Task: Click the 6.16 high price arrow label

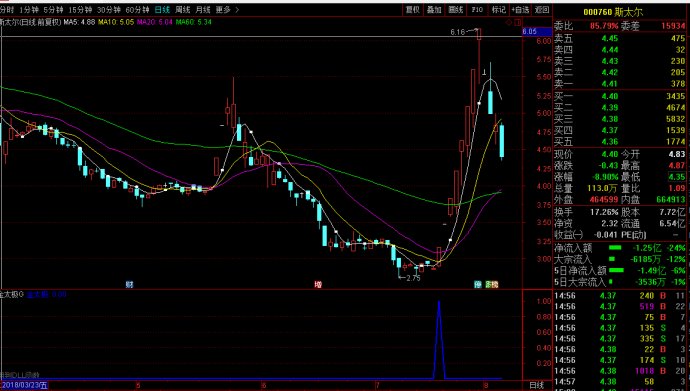Action: click(x=464, y=32)
